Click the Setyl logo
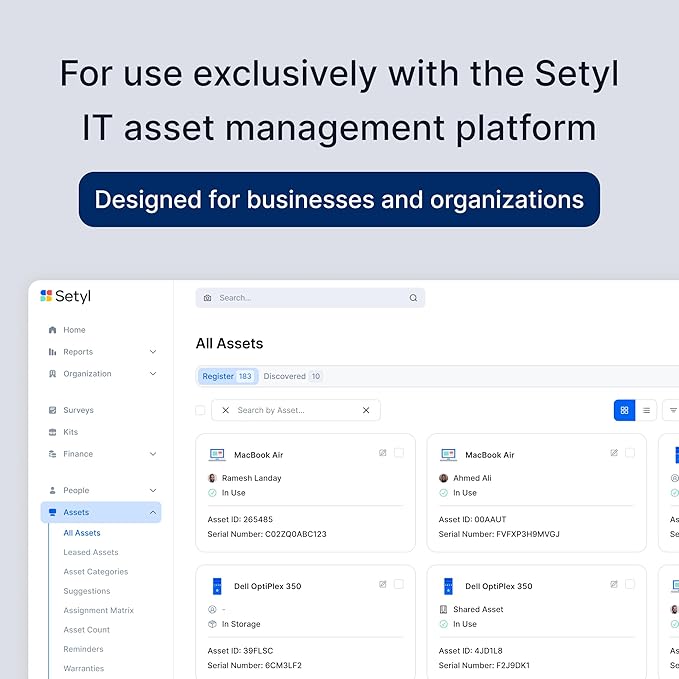Viewport: 679px width, 679px height. (x=65, y=296)
